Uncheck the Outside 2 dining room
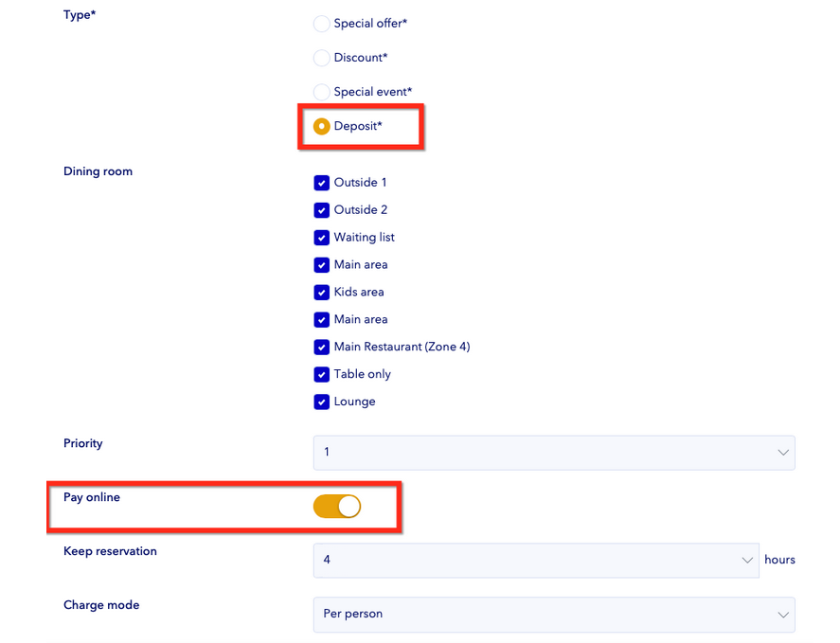Screen dimensions: 840x643 (x=321, y=210)
